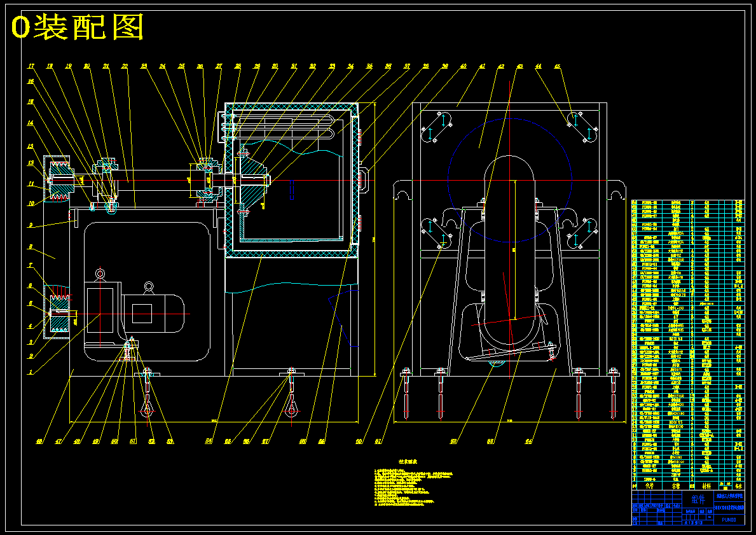Viewport: 756px width, 535px height.
Task: Click part balloon number 17
Action: [x=31, y=66]
